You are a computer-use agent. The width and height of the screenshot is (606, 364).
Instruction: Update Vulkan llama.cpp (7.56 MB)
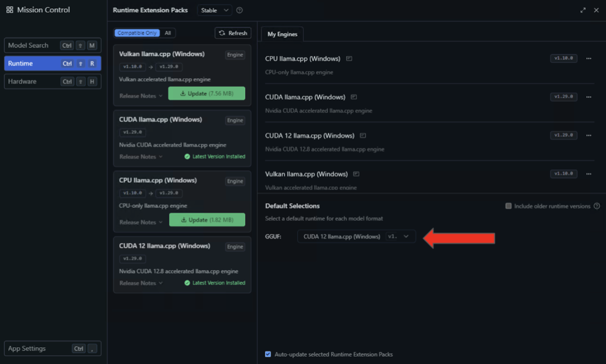[206, 94]
